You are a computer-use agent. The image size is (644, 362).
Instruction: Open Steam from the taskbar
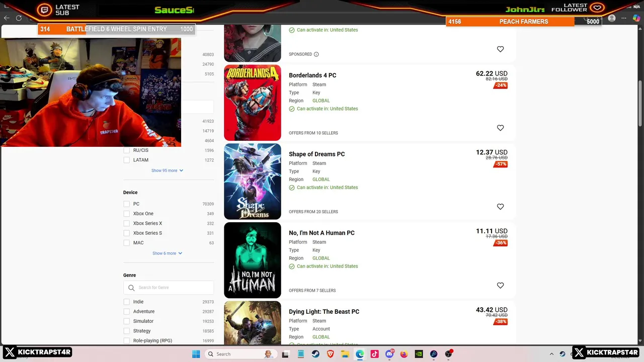315,354
